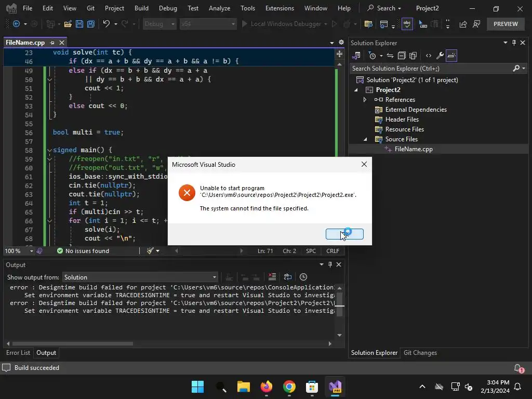
Task: Click the notifications bell in status bar
Action: [518, 368]
